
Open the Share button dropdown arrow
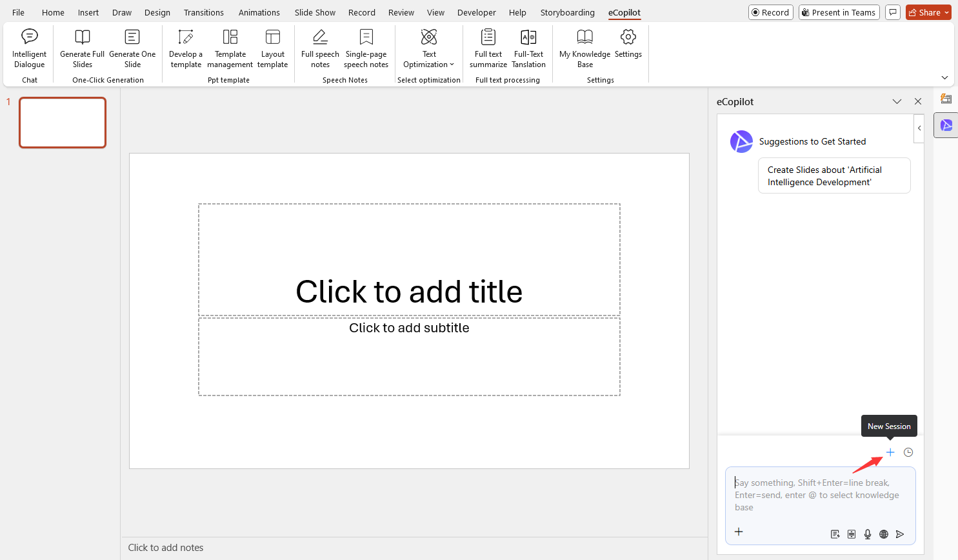946,12
